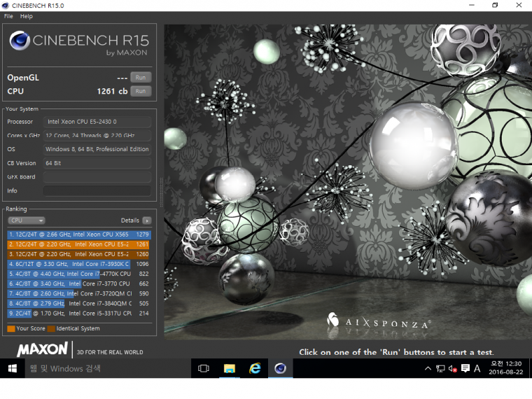Click the empty Info field

[x=97, y=190]
